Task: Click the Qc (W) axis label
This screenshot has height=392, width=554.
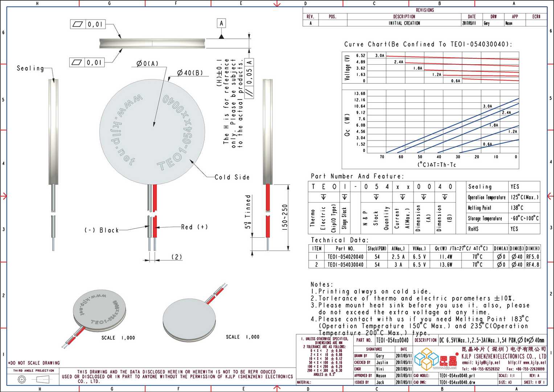Action: [347, 126]
